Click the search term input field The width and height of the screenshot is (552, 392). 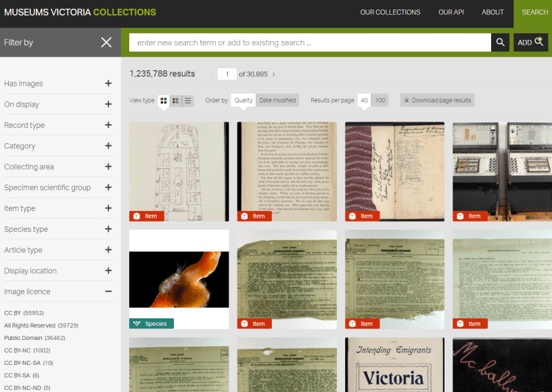[x=309, y=43]
